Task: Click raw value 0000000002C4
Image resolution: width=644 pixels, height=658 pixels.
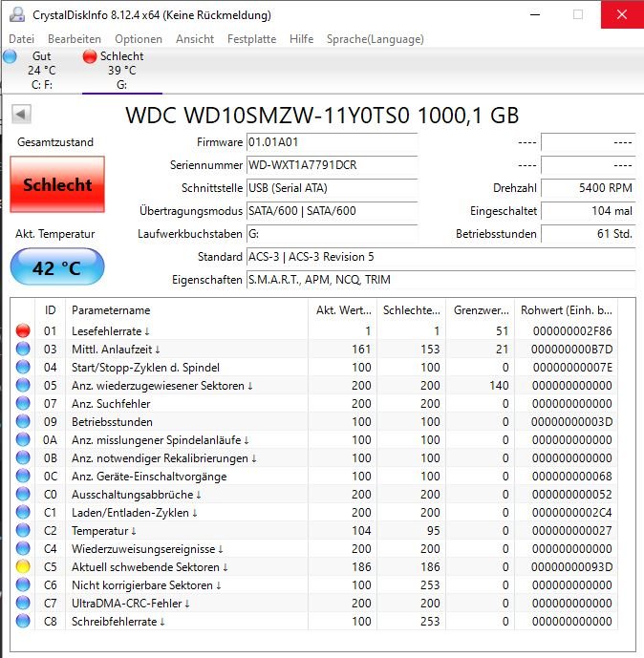Action: tap(572, 513)
